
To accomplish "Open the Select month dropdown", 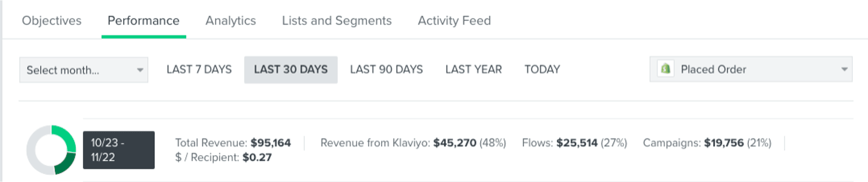I will 83,70.
